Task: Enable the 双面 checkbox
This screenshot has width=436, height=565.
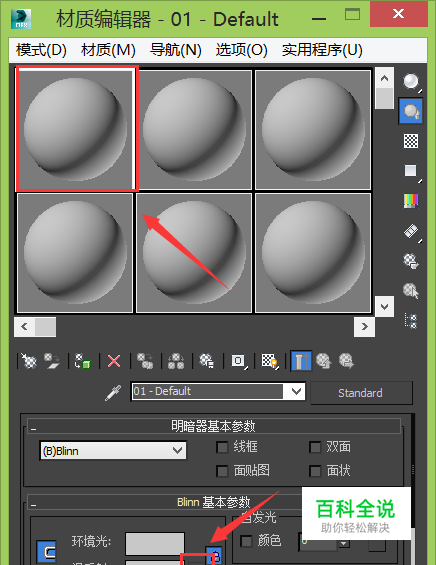Action: pos(315,448)
